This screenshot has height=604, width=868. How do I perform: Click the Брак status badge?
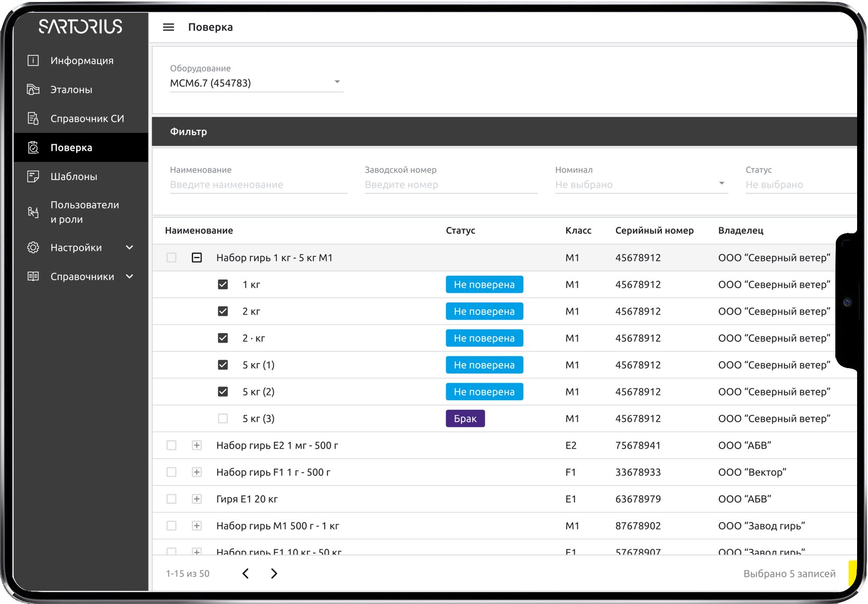pyautogui.click(x=465, y=419)
